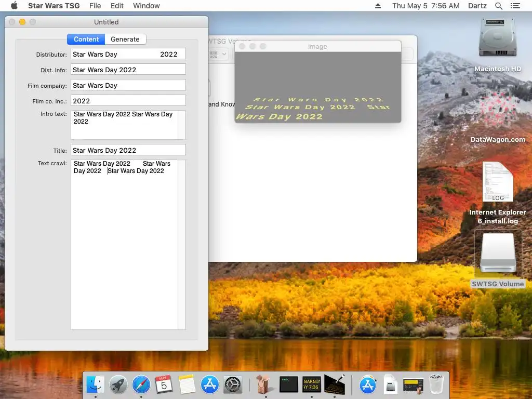Open the Console WARNIN icon in Dock
532x399 pixels.
tap(312, 385)
